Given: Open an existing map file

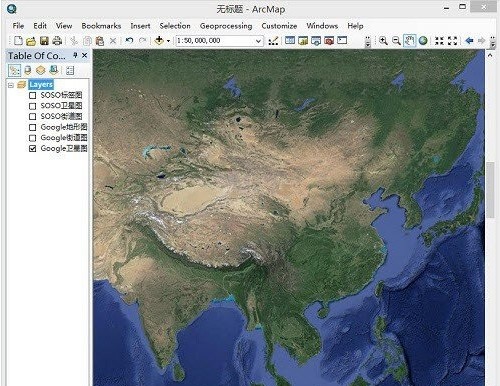Looking at the screenshot, I should click(x=31, y=41).
